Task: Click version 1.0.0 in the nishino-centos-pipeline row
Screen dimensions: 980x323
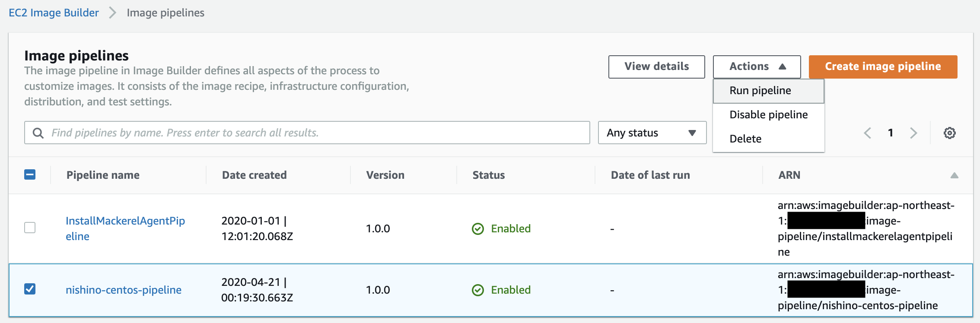Action: [378, 290]
